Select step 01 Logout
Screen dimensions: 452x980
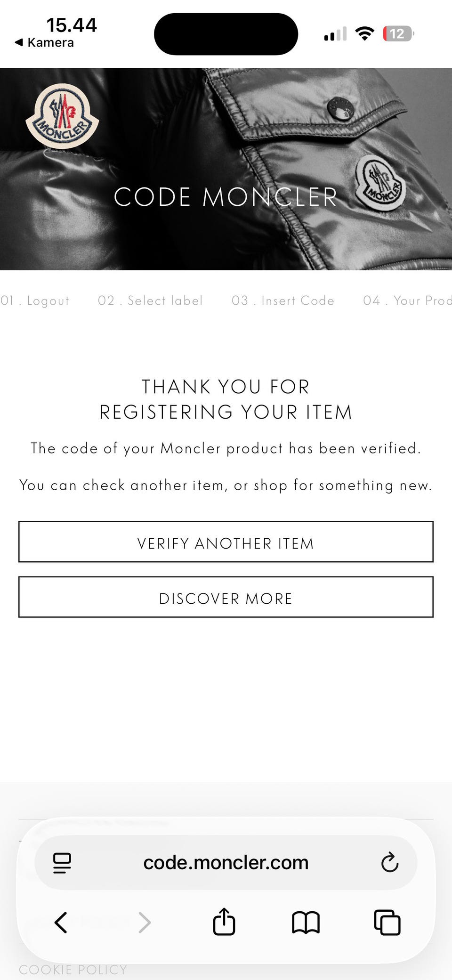(35, 300)
